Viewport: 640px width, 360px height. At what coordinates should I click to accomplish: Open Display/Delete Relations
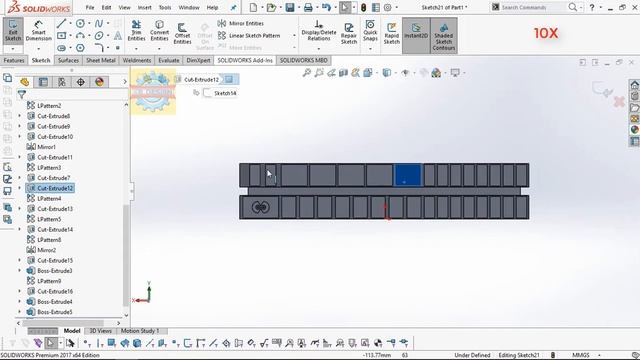coord(319,31)
